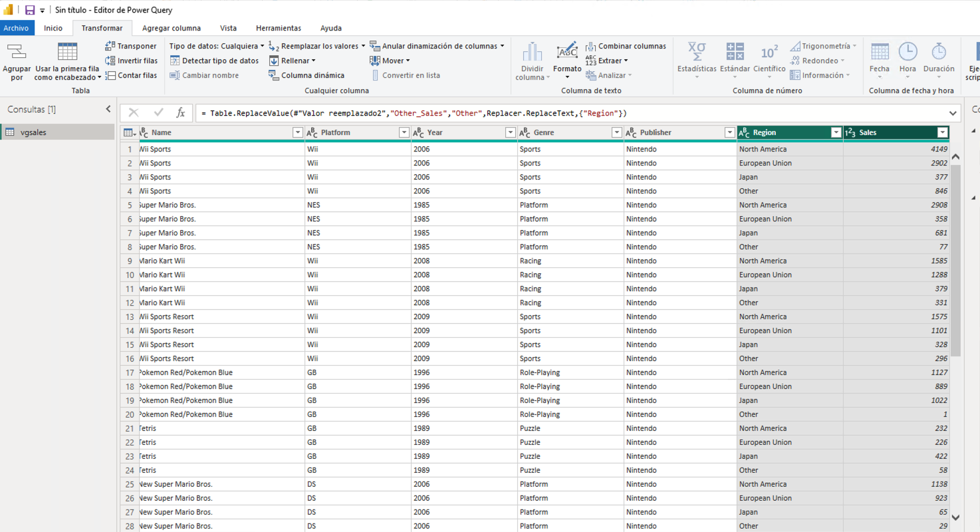Image resolution: width=980 pixels, height=532 pixels.
Task: Switch to the Herramientas tab
Action: [x=279, y=28]
